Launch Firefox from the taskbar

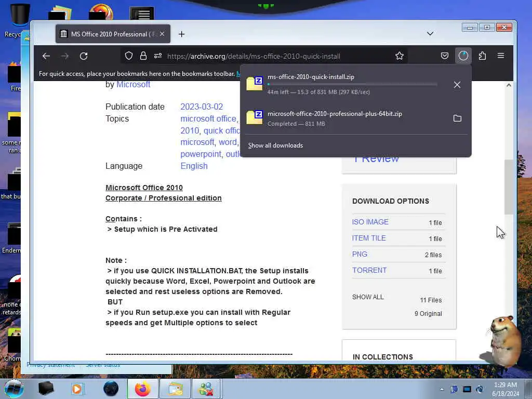click(142, 389)
